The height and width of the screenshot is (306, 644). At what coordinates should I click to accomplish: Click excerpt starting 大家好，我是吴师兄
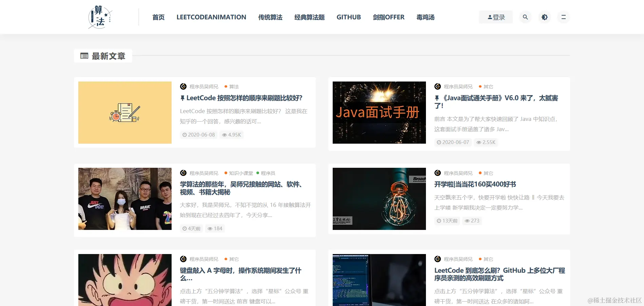point(246,210)
